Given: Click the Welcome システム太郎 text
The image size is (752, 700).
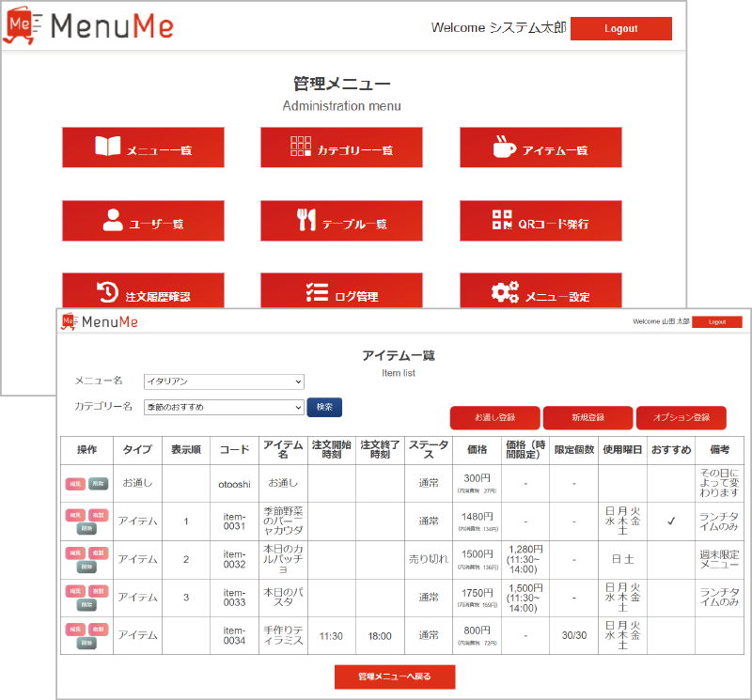Looking at the screenshot, I should 499,28.
